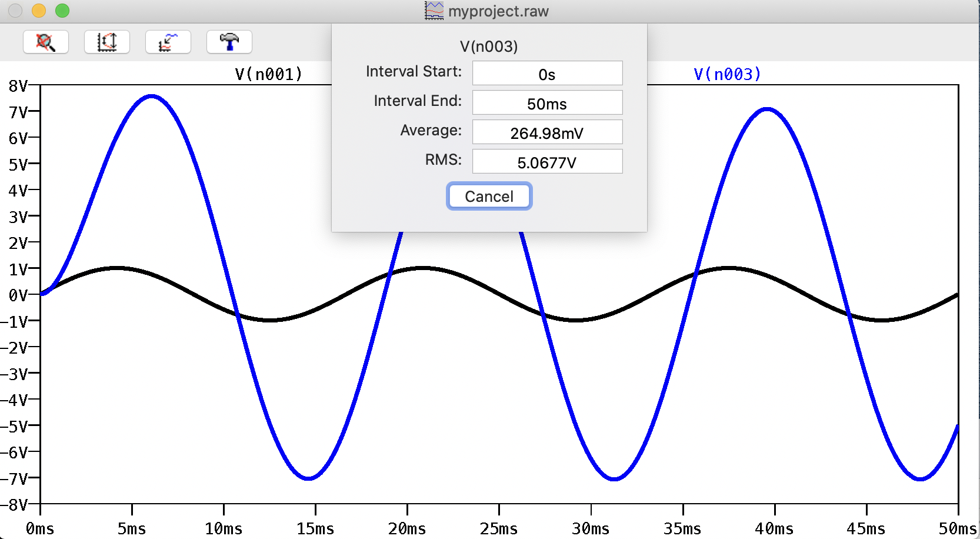
Task: Click the Interval End input showing 50ms
Action: pos(547,102)
